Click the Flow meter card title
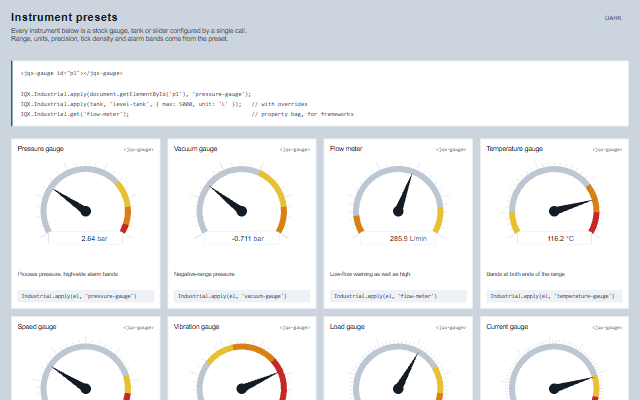The image size is (640, 400). click(346, 149)
